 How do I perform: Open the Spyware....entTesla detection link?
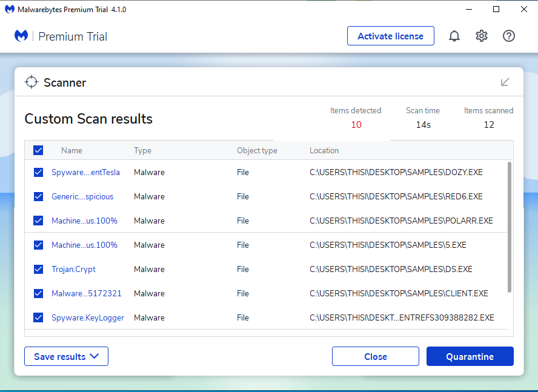(85, 172)
